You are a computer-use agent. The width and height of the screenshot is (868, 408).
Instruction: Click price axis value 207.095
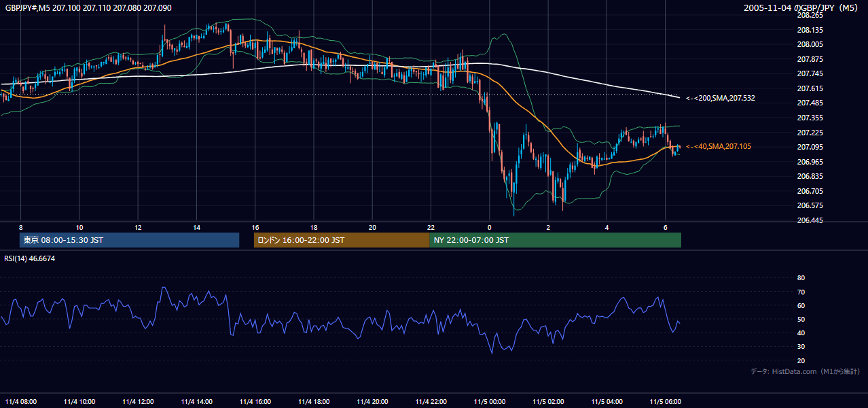point(810,147)
